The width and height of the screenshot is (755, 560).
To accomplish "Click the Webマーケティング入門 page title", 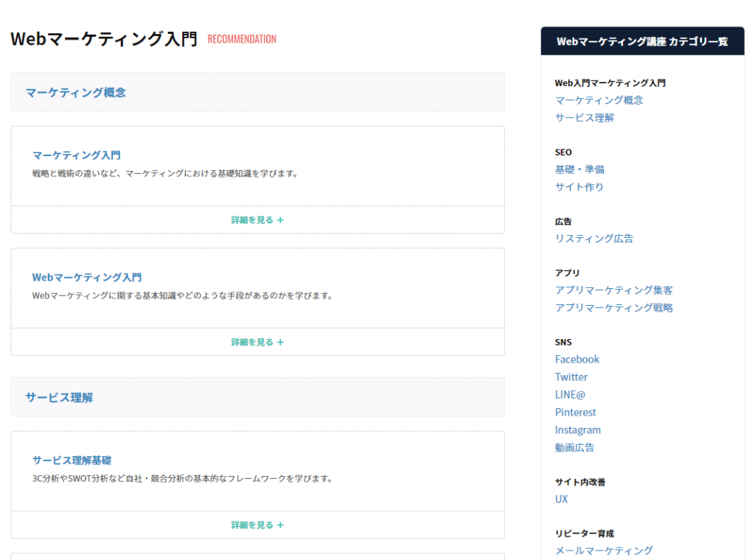I will tap(104, 39).
